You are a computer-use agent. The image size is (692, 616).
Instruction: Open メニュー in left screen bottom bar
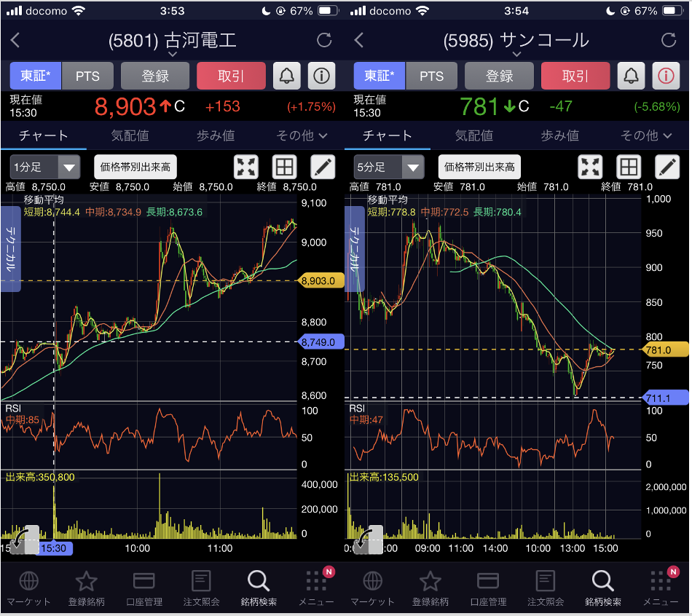coord(316,588)
